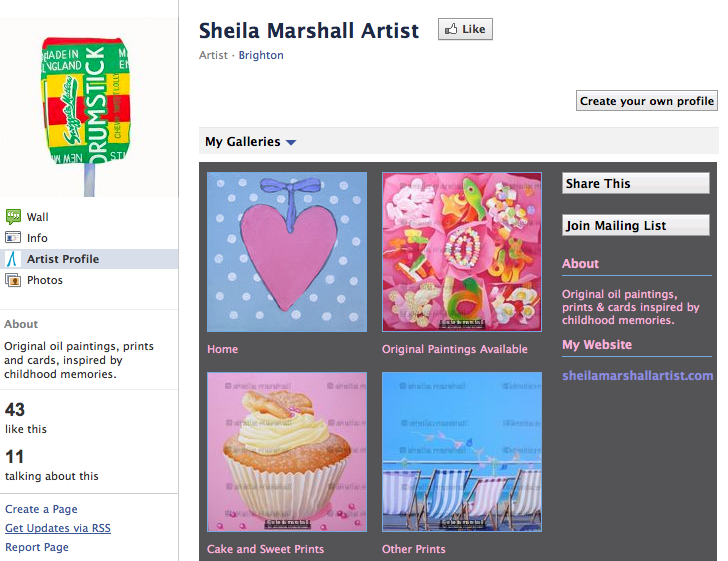Click the Wall speech bubble icon
The image size is (728, 561).
click(13, 216)
